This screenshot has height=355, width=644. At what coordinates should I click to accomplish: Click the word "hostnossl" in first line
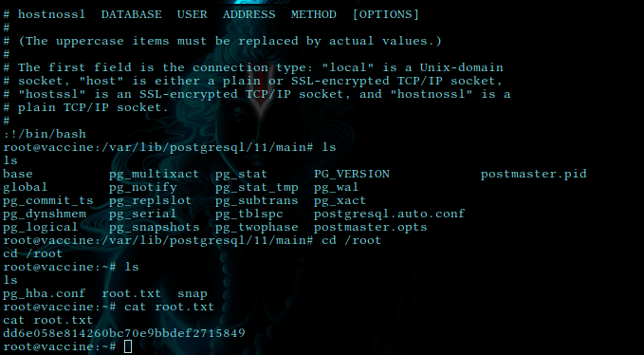(x=52, y=14)
